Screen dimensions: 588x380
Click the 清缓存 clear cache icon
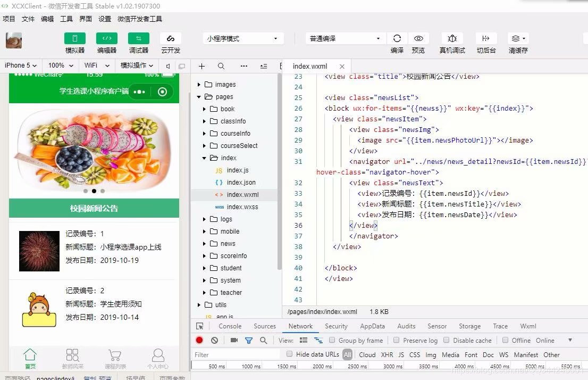click(x=516, y=38)
